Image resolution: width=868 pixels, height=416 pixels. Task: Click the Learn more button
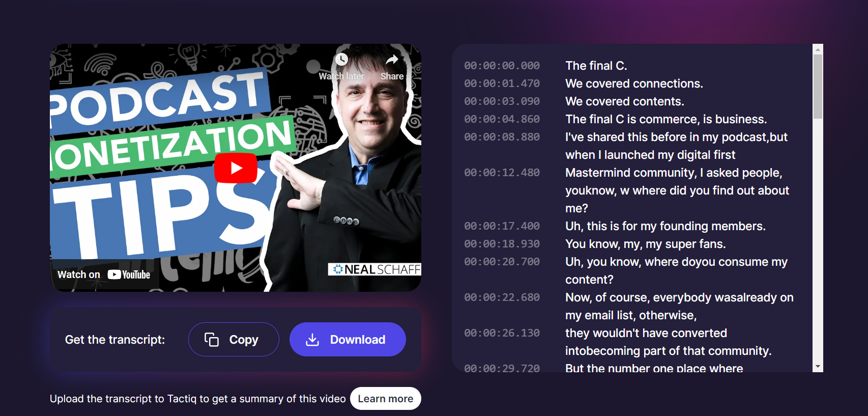point(386,398)
